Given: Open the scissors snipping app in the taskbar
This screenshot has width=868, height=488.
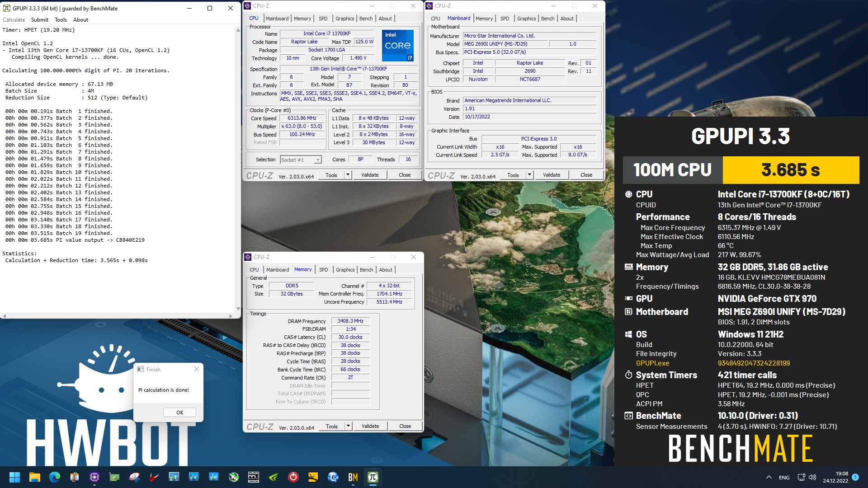Looking at the screenshot, I should (134, 477).
